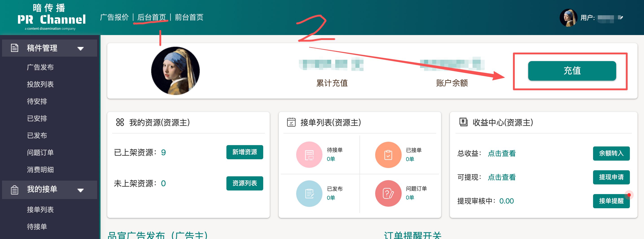The image size is (644, 239).
Task: Click the 稿件管理 document icon in sidebar
Action: [15, 48]
